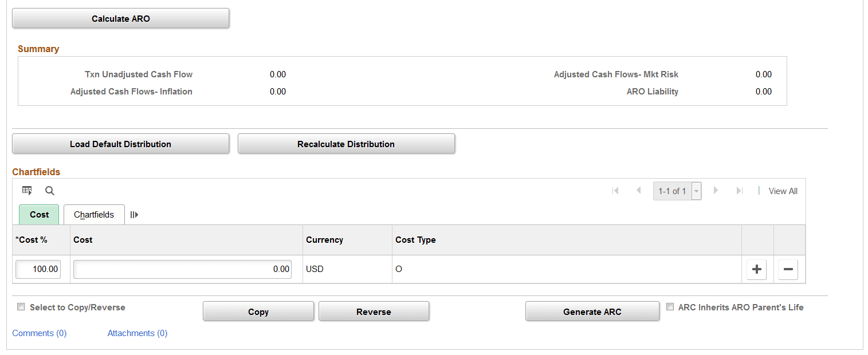Click the ARO Liability label
868x355 pixels.
pyautogui.click(x=653, y=92)
